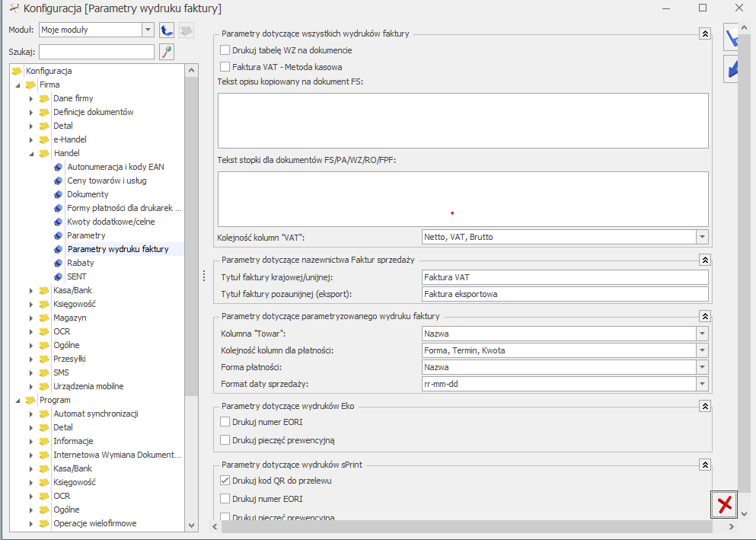Click the Tytuł faktury pozaunijnej (eksport) field
The width and height of the screenshot is (756, 540).
pyautogui.click(x=565, y=294)
